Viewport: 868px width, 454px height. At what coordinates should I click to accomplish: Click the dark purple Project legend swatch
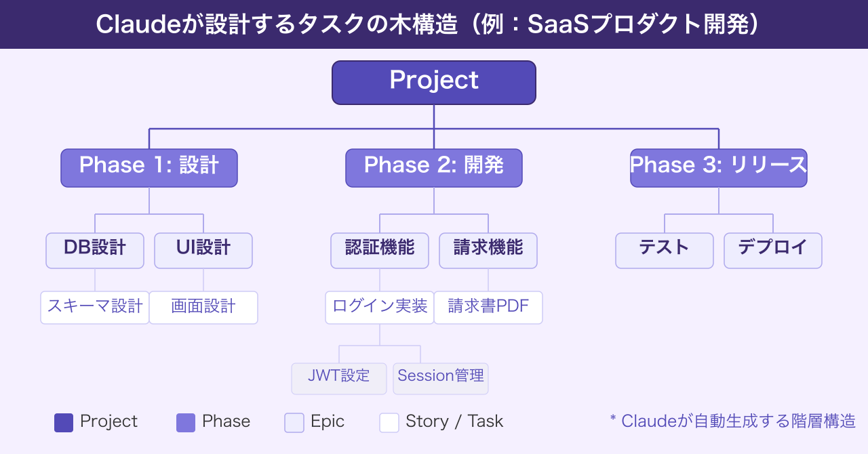coord(64,422)
